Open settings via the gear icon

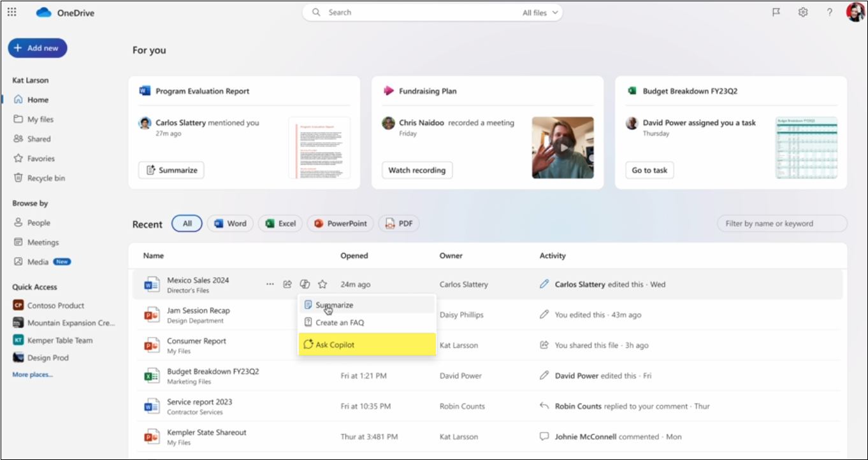coord(802,11)
